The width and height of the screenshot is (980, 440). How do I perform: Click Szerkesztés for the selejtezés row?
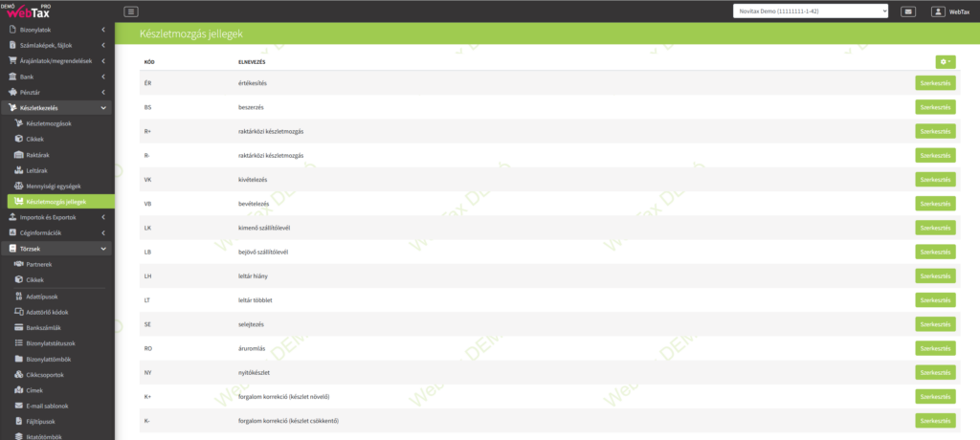pyautogui.click(x=935, y=323)
